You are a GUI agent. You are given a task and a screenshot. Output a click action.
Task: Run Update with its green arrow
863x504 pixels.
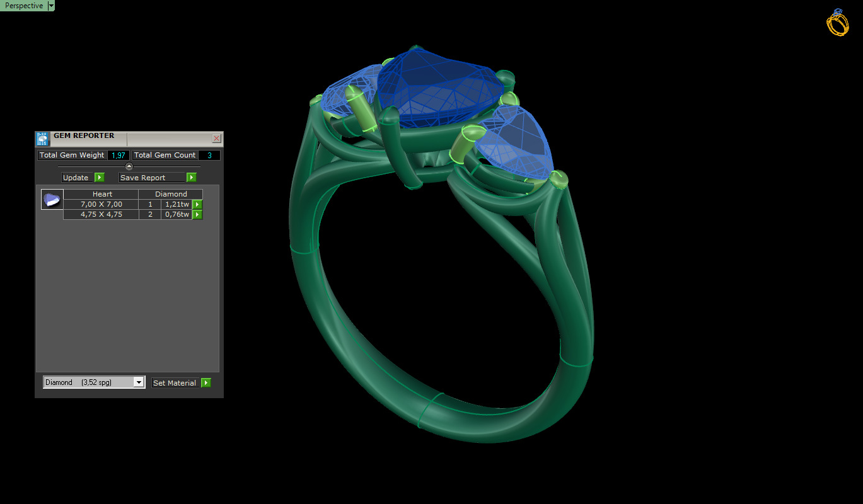(100, 178)
